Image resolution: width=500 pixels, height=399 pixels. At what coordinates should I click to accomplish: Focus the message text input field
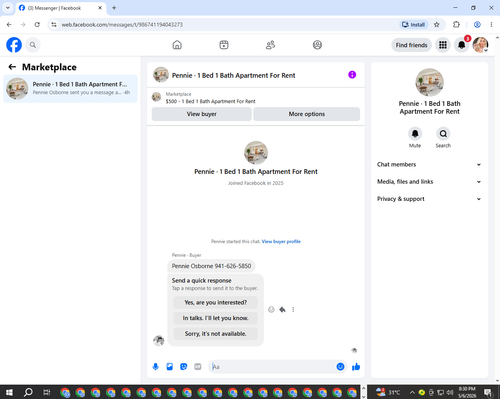[x=273, y=367]
